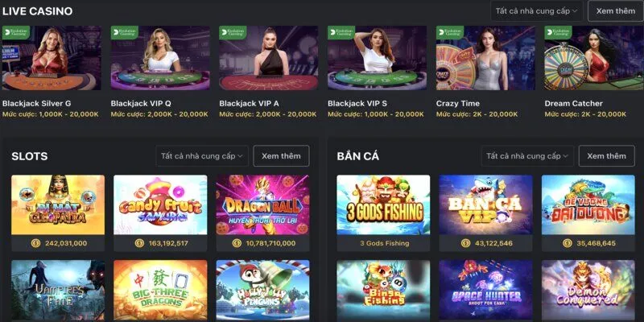The width and height of the screenshot is (644, 322).
Task: Open the Live Casino provider dropdown
Action: [x=536, y=11]
